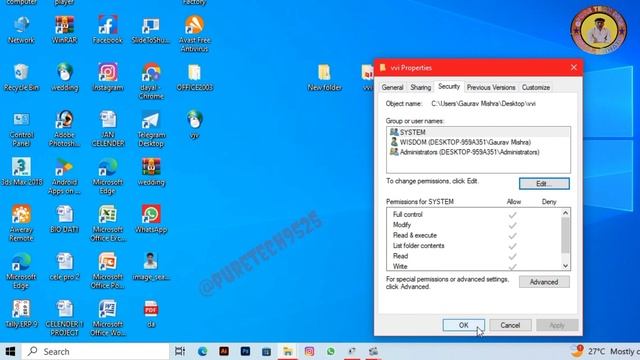
Task: Open the OFFICE2003 folder on desktop
Action: point(194,78)
